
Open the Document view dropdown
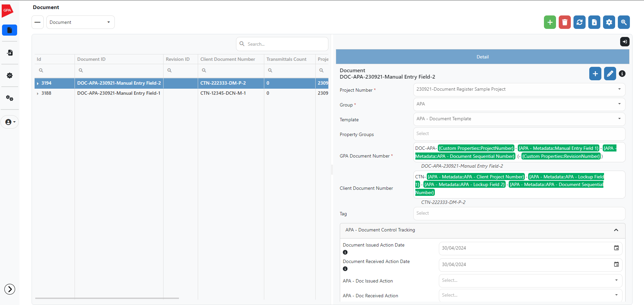[80, 22]
